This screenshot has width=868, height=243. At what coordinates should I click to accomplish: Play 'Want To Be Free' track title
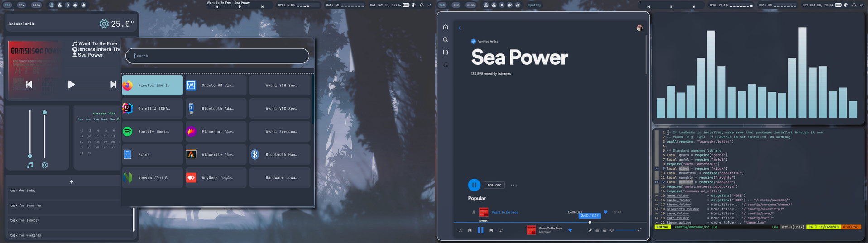tap(505, 212)
